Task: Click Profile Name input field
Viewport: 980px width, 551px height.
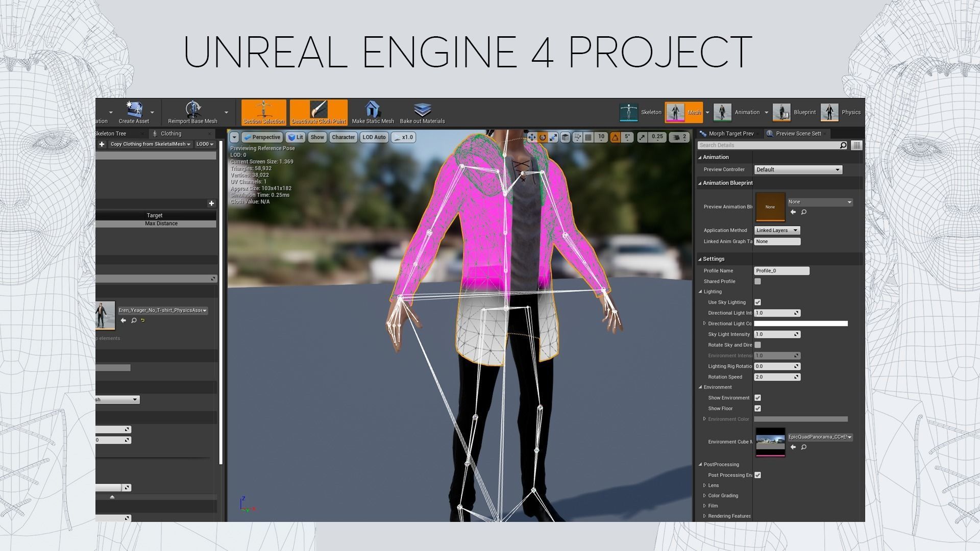Action: (781, 271)
